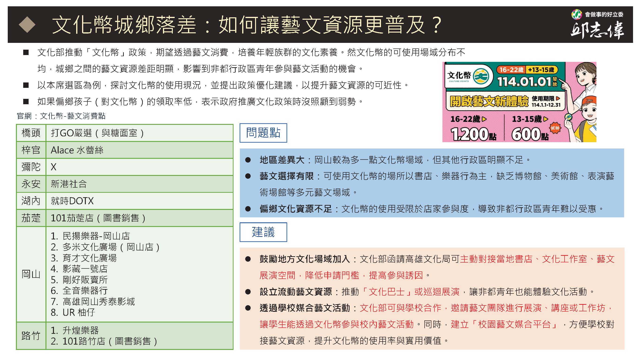Click the 邱志偉 calligraphy signature logo

(x=597, y=31)
